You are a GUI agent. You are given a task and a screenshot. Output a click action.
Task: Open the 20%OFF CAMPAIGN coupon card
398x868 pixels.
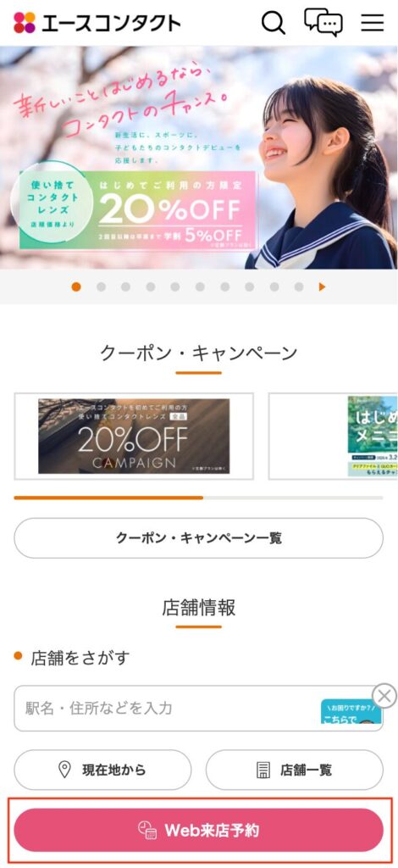click(x=134, y=437)
